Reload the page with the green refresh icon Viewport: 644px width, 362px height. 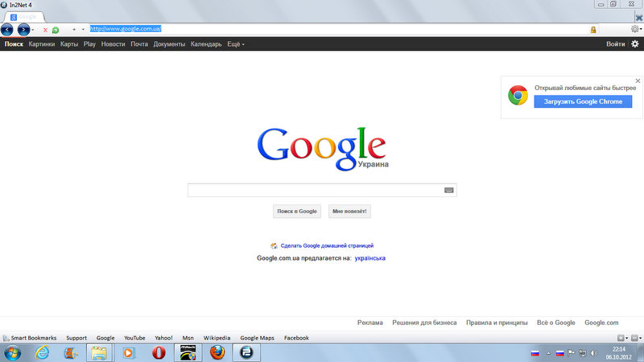click(56, 30)
